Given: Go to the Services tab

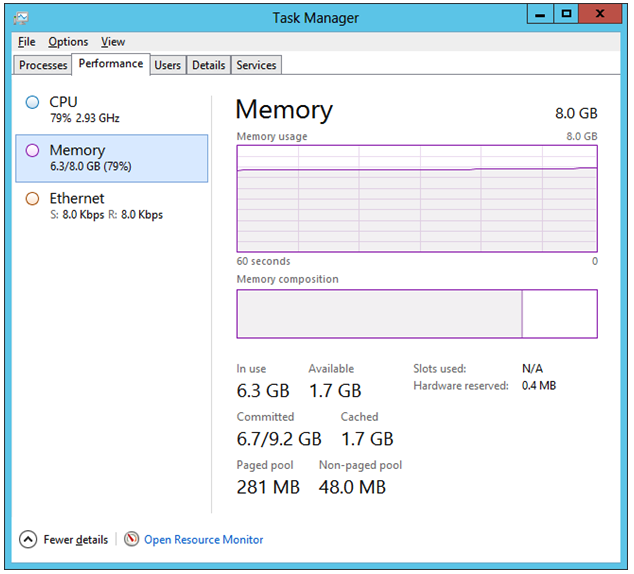Looking at the screenshot, I should point(256,65).
